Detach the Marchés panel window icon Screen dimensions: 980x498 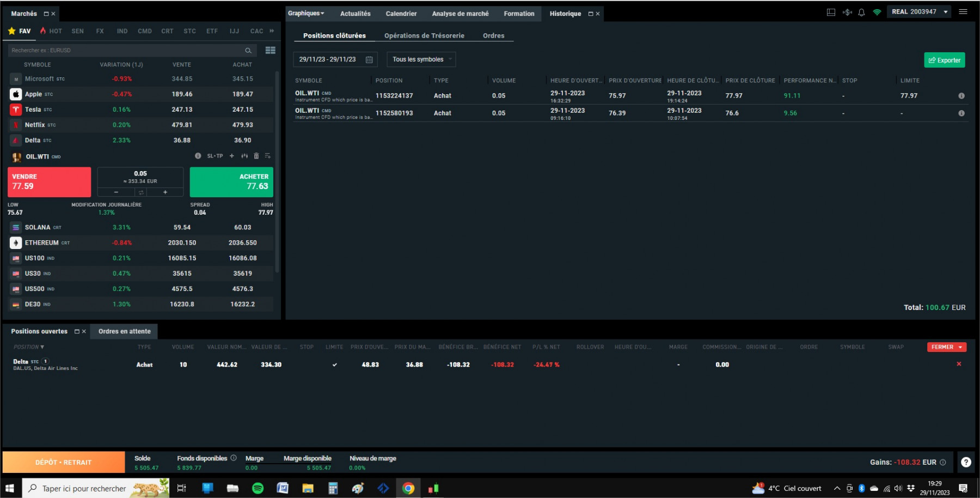(46, 14)
